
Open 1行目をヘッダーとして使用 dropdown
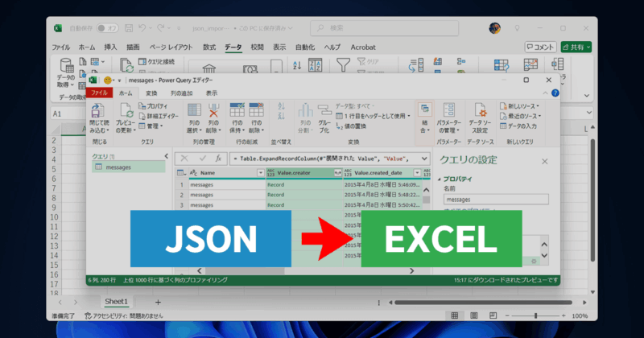pos(373,116)
